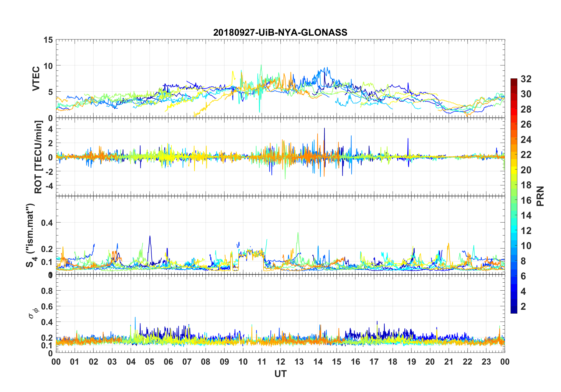Click the PRN colorbar tick label 30

tap(526, 94)
